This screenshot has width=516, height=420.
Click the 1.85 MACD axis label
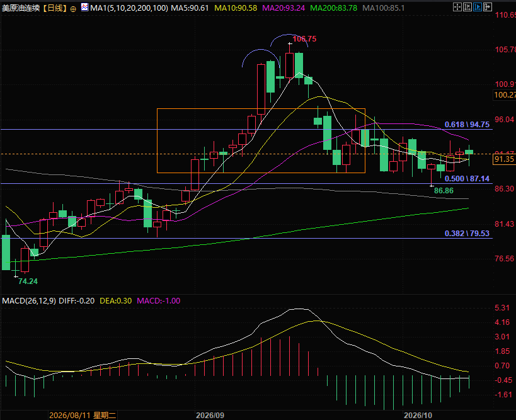click(502, 351)
